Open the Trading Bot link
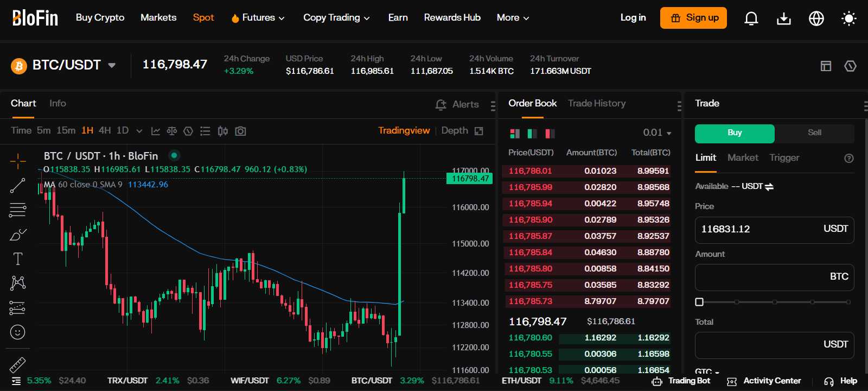Image resolution: width=868 pixels, height=391 pixels. tap(681, 381)
